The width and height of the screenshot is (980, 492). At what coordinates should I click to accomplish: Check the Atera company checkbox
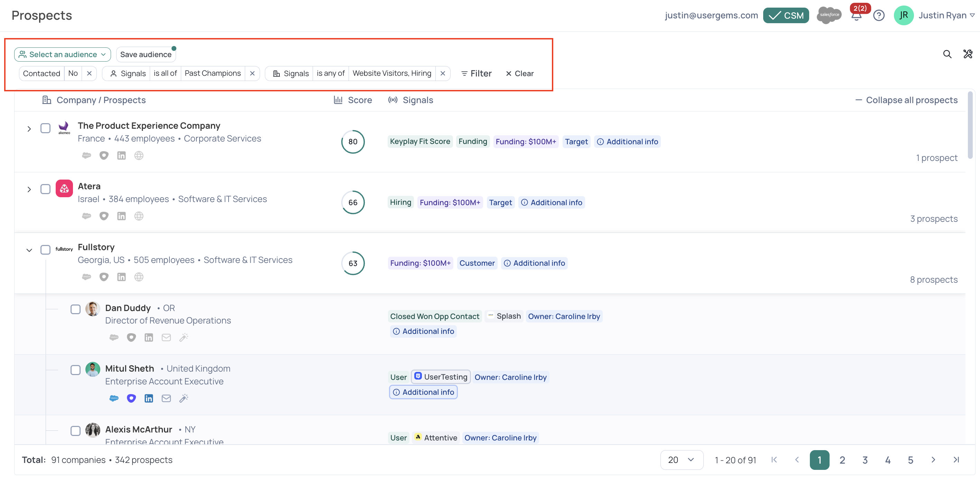[45, 189]
